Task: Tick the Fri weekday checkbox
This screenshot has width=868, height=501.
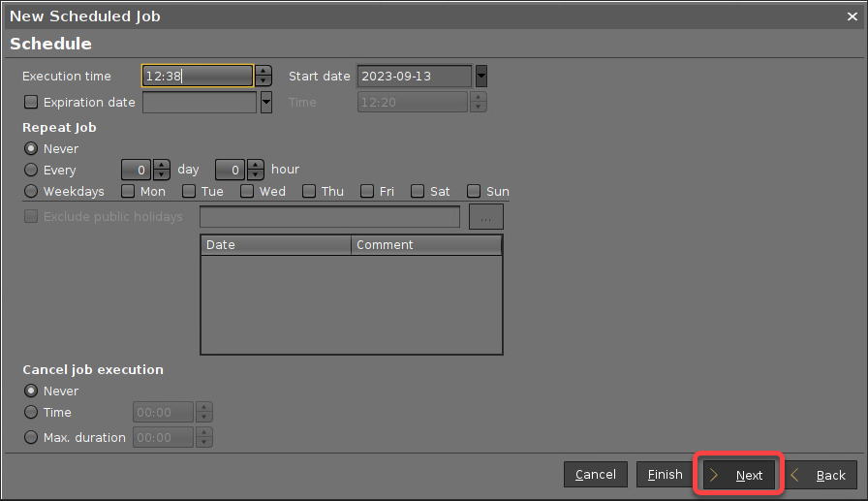Action: [367, 191]
